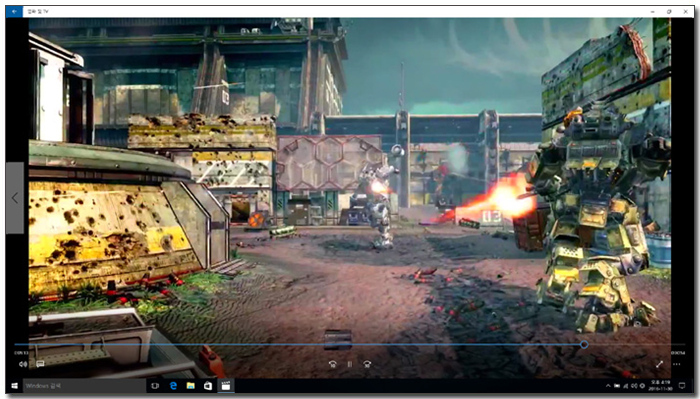Click the back arrow in the title bar
Screen dimensions: 700x399
pos(14,12)
